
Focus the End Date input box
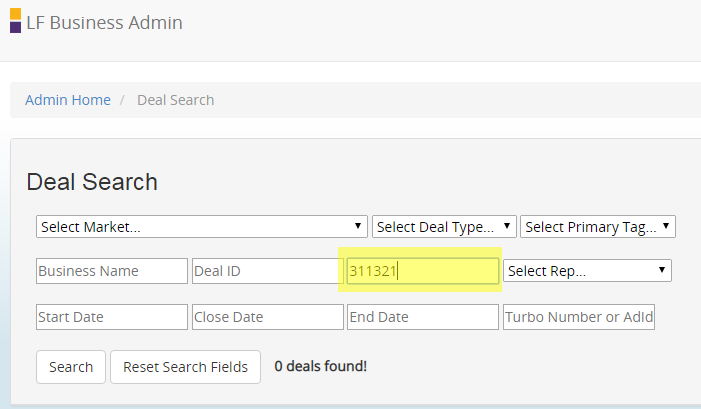[422, 317]
